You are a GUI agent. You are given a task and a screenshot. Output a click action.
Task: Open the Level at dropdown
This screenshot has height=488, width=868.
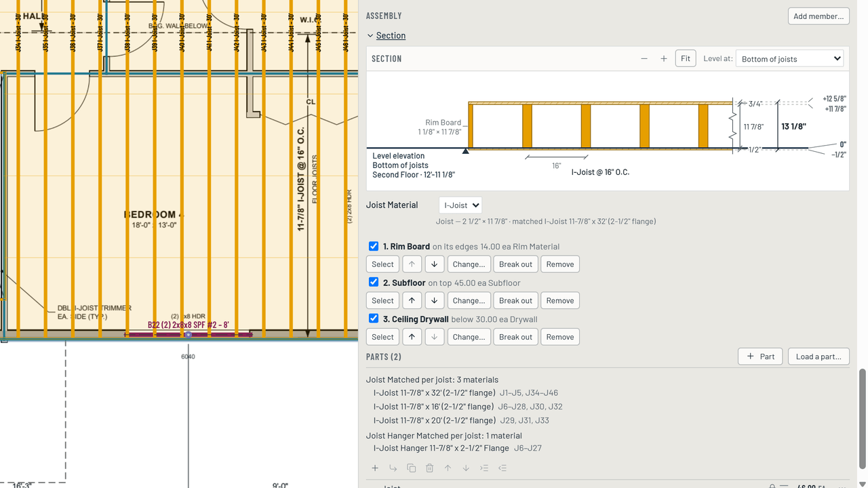tap(789, 59)
